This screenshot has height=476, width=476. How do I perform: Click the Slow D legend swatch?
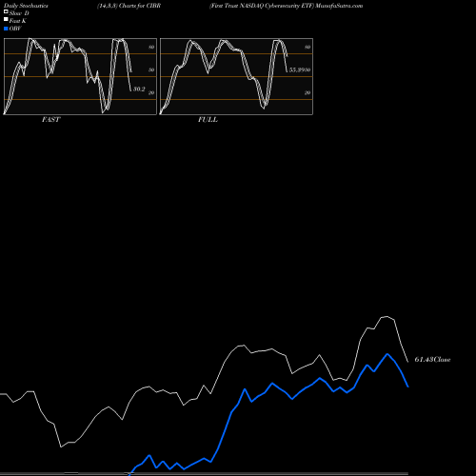point(6,11)
